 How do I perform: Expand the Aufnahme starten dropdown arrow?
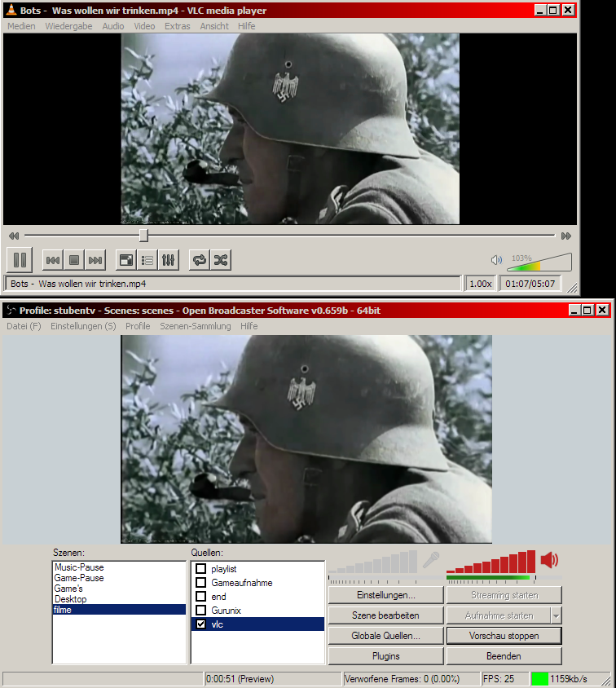point(557,615)
